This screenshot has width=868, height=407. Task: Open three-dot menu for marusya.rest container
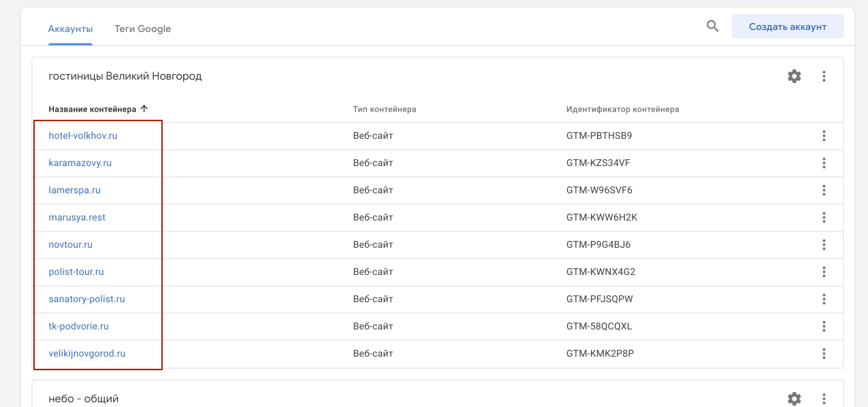point(824,218)
